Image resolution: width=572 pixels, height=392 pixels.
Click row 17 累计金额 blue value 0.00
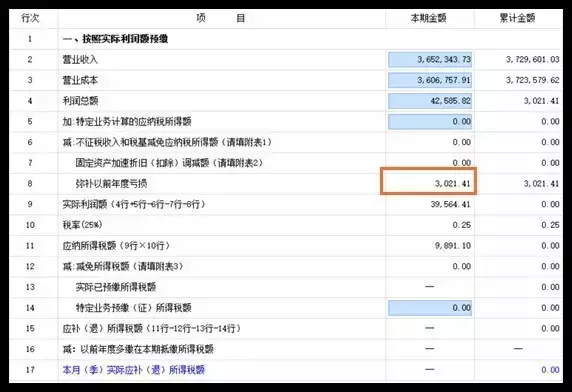pyautogui.click(x=550, y=370)
